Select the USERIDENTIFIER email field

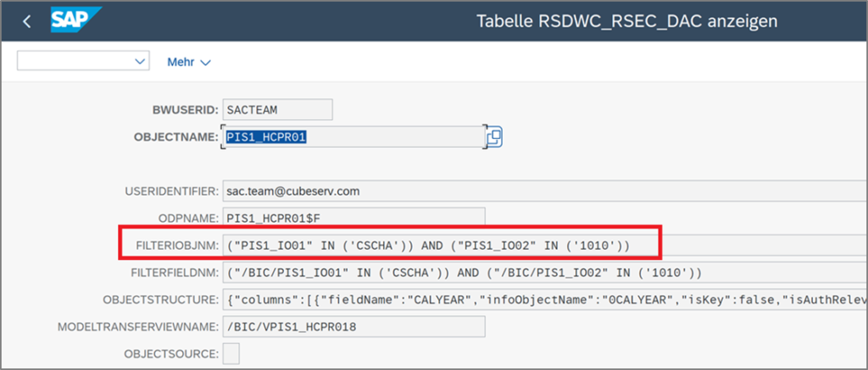[545, 191]
